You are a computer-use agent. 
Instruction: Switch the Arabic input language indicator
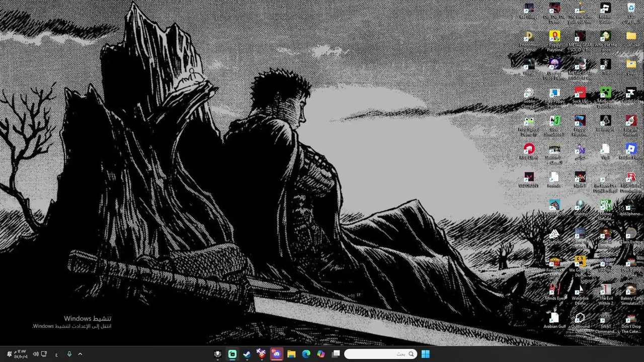56,354
